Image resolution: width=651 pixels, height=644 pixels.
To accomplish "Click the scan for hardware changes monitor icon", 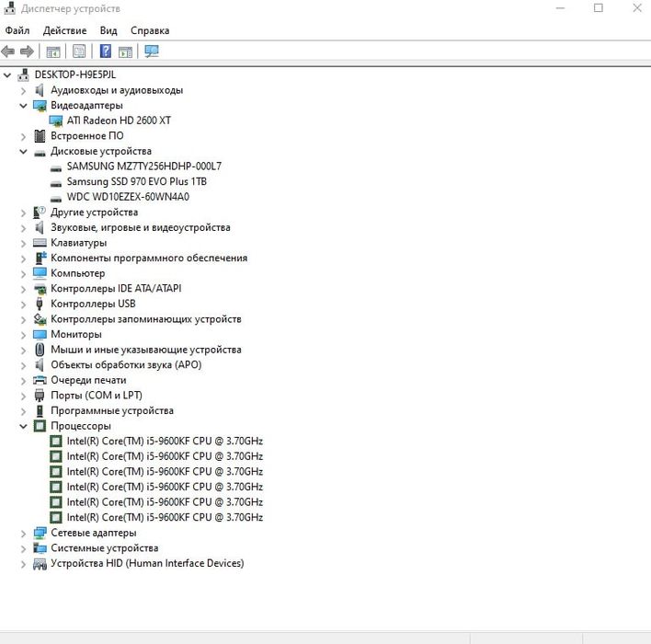I will click(x=152, y=52).
